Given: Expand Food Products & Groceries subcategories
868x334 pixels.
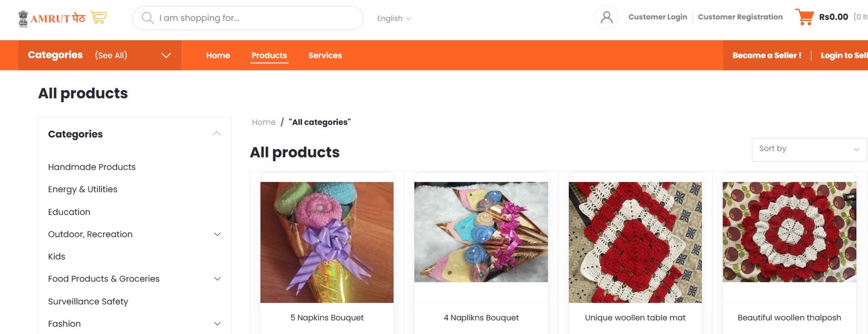Looking at the screenshot, I should tap(217, 279).
